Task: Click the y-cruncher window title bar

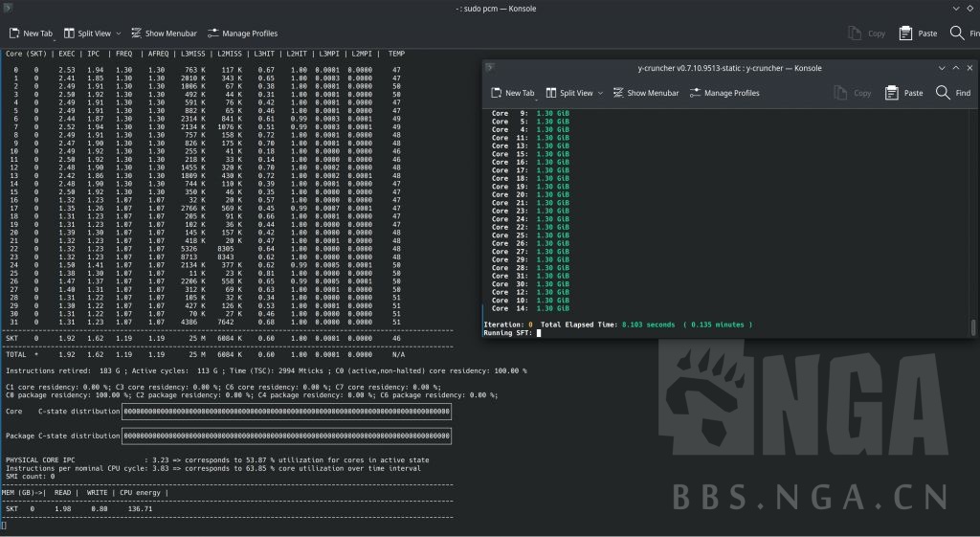Action: (x=729, y=68)
